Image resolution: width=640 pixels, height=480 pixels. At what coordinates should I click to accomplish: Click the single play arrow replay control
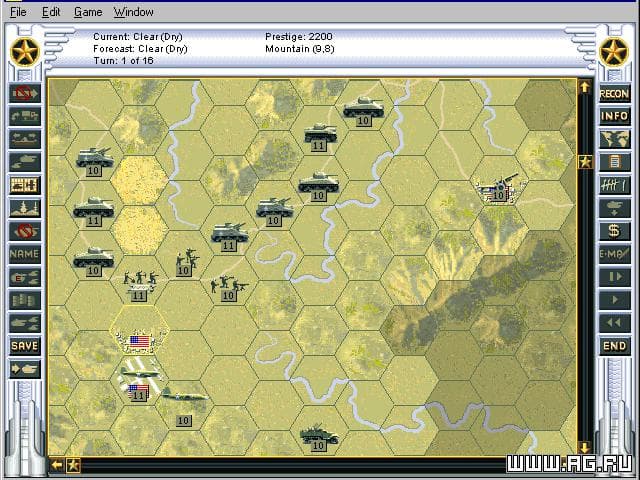pyautogui.click(x=614, y=300)
